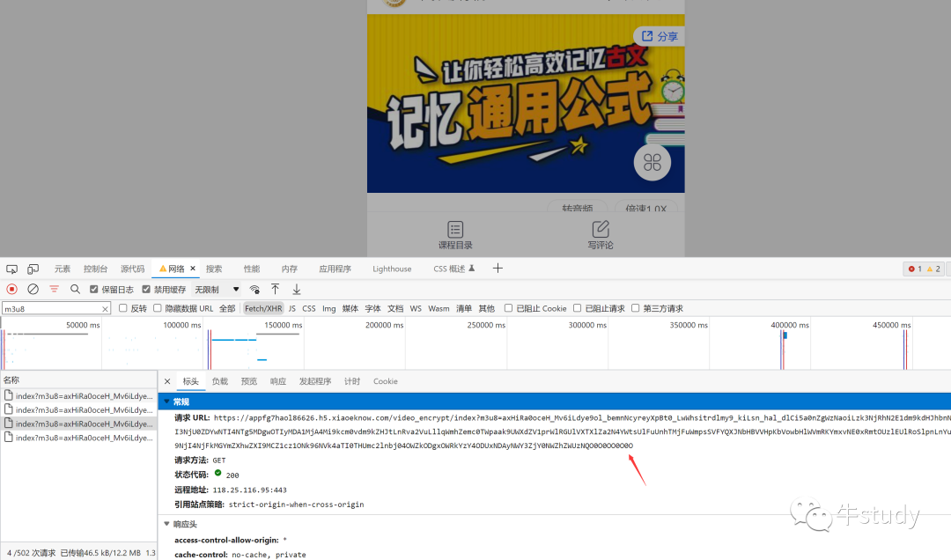Filter requests by Img
This screenshot has height=560, width=951.
pos(328,308)
